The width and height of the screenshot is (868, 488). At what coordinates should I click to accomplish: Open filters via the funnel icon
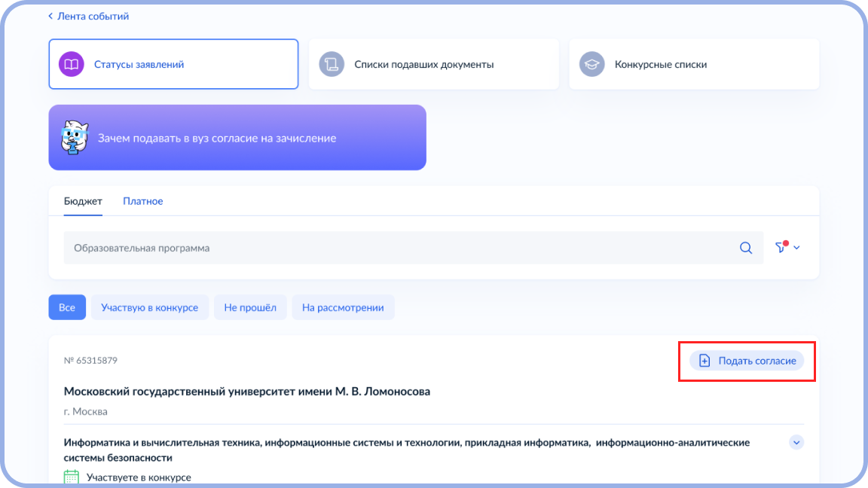(x=781, y=248)
